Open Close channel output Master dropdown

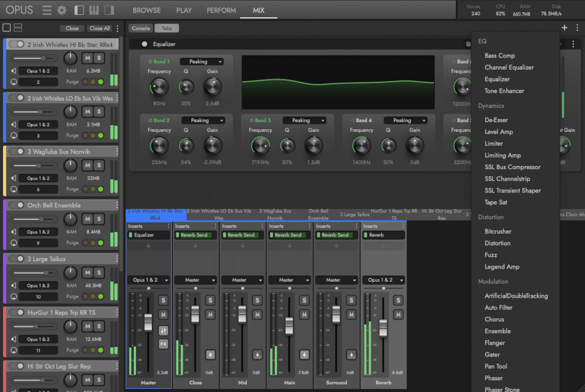pos(195,280)
